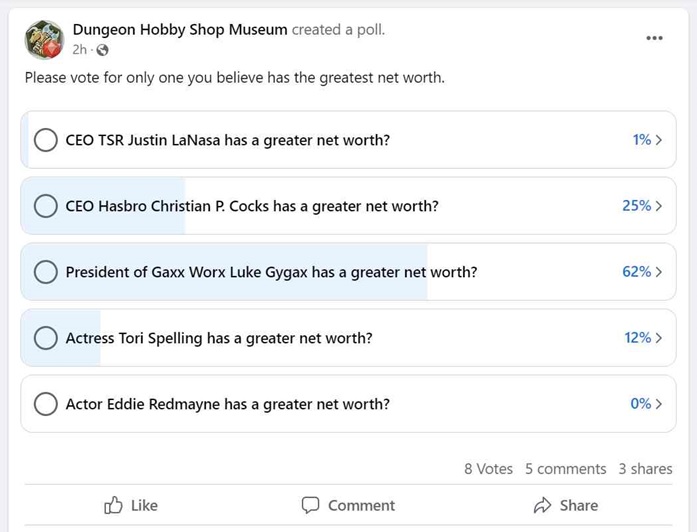The height and width of the screenshot is (532, 697).
Task: View voters for the 12% result
Action: point(643,338)
